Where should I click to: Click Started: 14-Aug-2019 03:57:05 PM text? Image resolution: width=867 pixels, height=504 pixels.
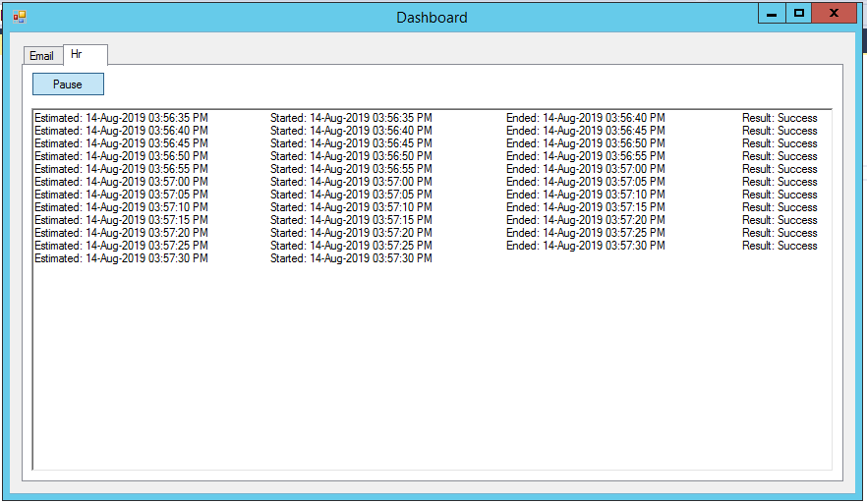coord(351,194)
